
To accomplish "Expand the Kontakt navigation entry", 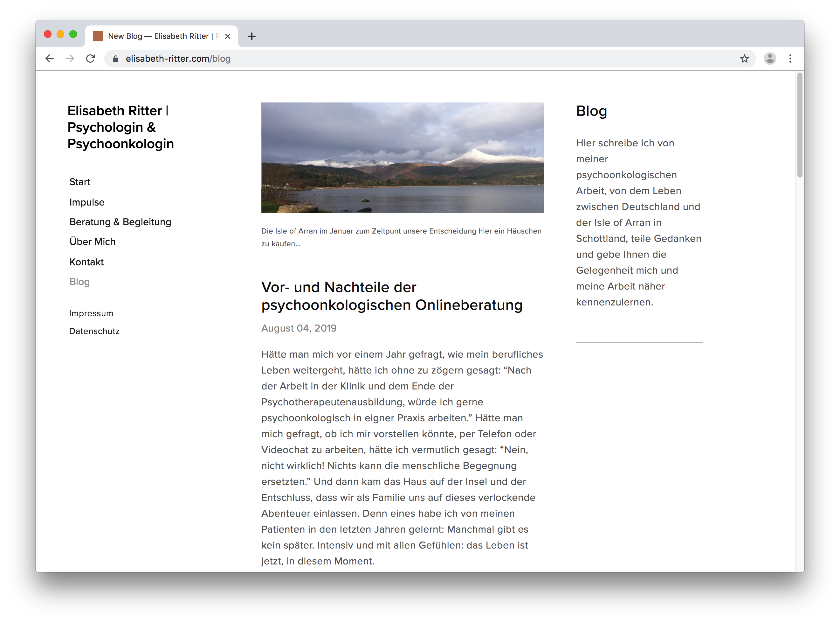I will coord(87,262).
